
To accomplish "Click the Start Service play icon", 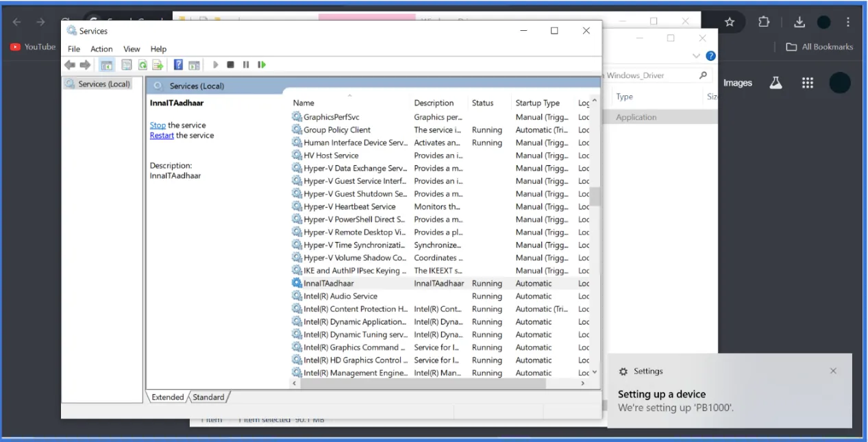I will (215, 64).
